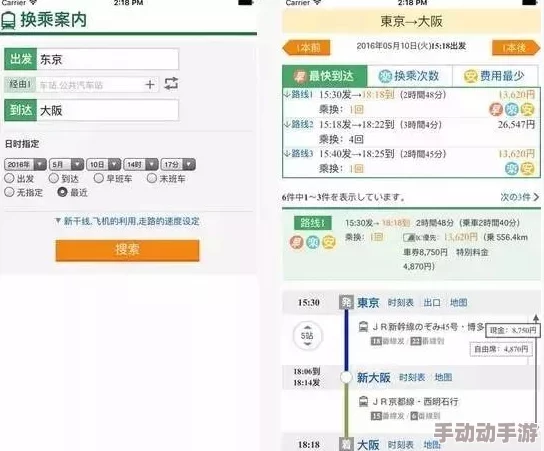
Task: Select the 无指定 radio button
Action: (9, 192)
